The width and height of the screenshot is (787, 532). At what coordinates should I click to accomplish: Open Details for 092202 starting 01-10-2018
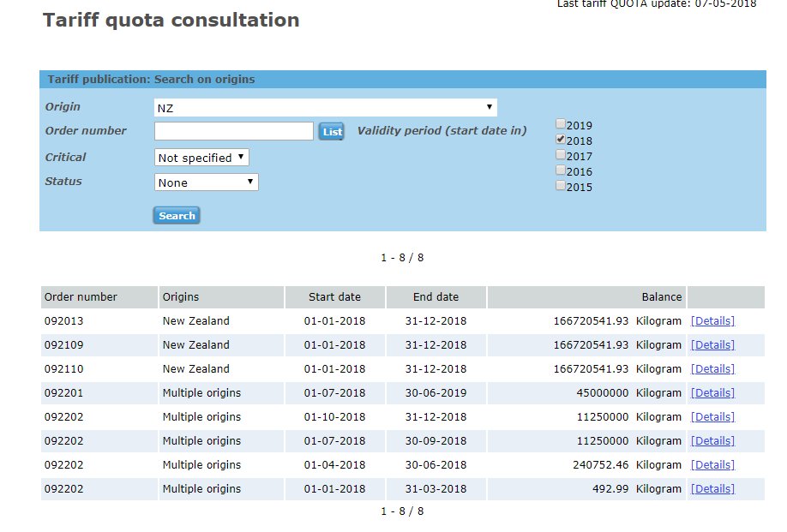pyautogui.click(x=712, y=417)
